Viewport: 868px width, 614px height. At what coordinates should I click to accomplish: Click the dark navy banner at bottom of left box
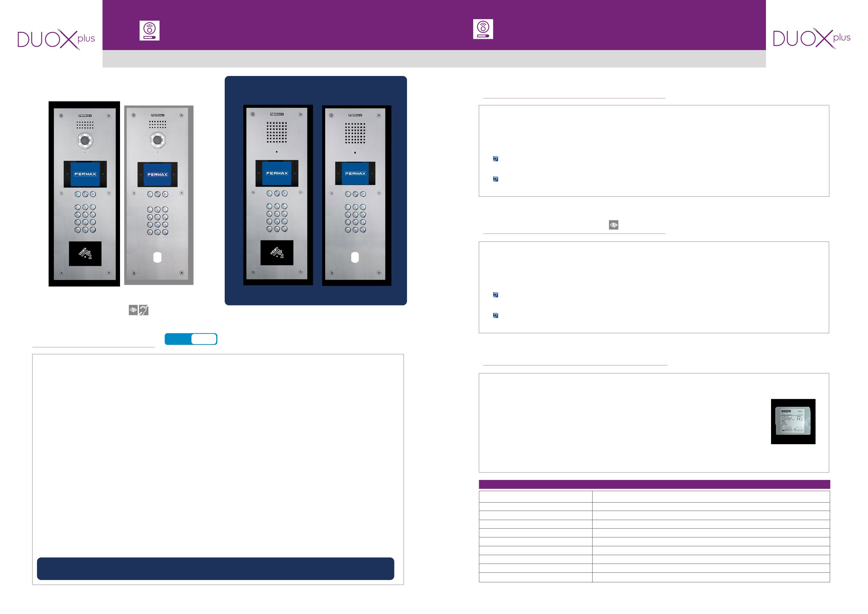coord(216,568)
